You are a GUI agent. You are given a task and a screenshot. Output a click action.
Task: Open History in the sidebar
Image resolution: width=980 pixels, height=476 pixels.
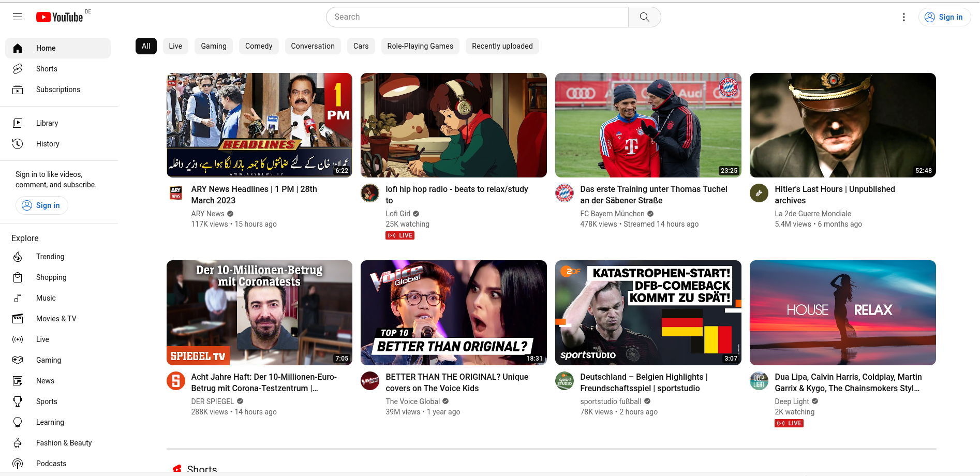tap(48, 144)
